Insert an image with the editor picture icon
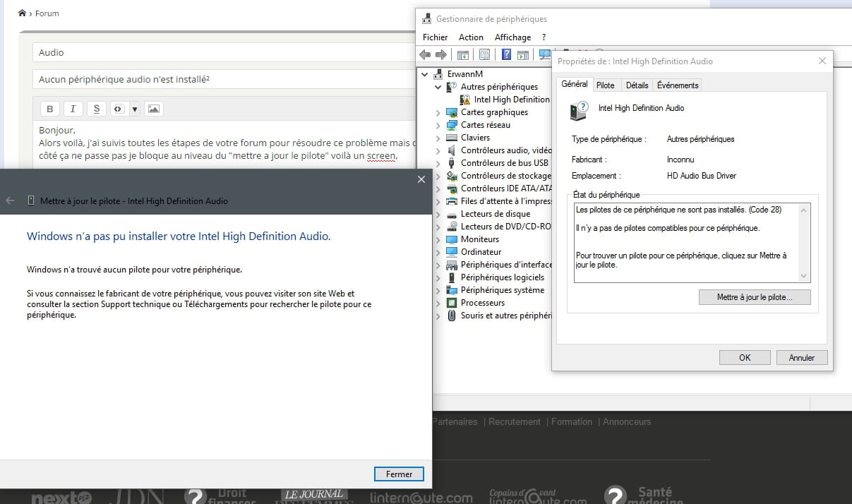The height and width of the screenshot is (504, 852). 154,109
